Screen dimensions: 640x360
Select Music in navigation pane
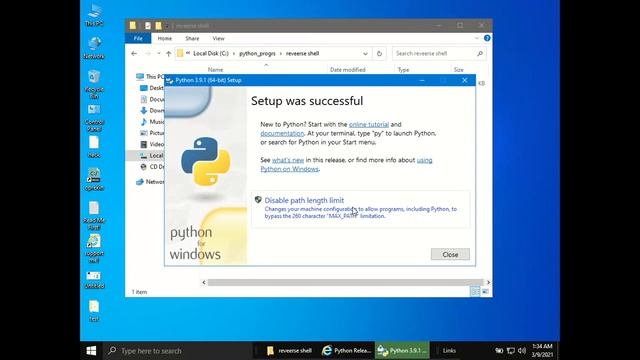point(152,122)
